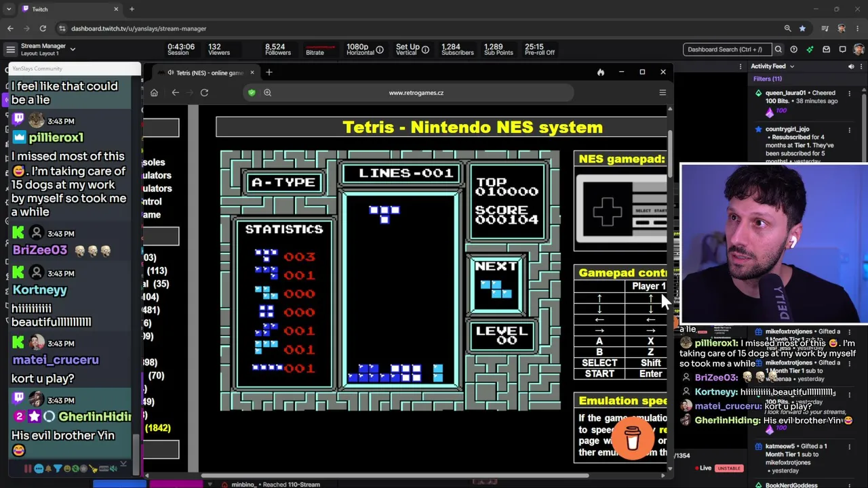The height and width of the screenshot is (488, 868).
Task: Open a new tab in the Tetris browser
Action: [x=269, y=73]
